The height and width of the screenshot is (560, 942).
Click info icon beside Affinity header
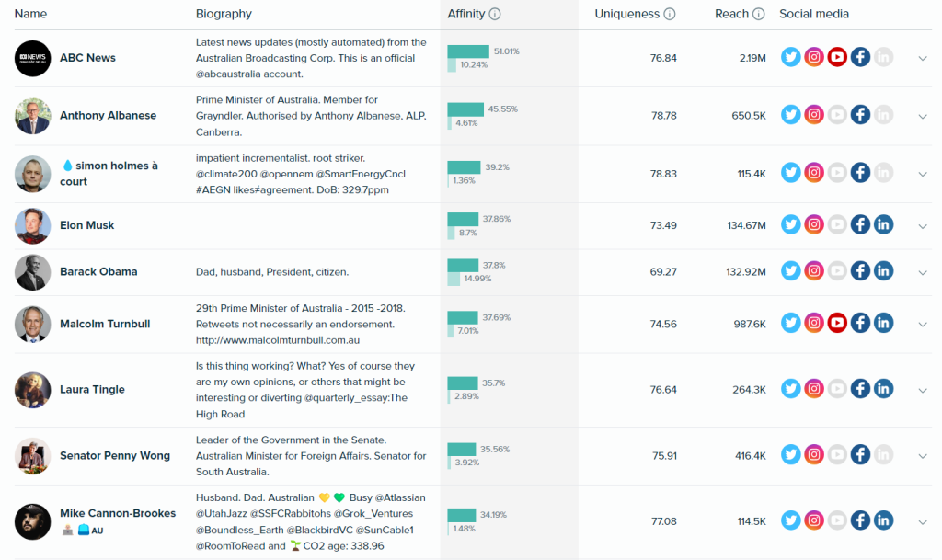(495, 14)
